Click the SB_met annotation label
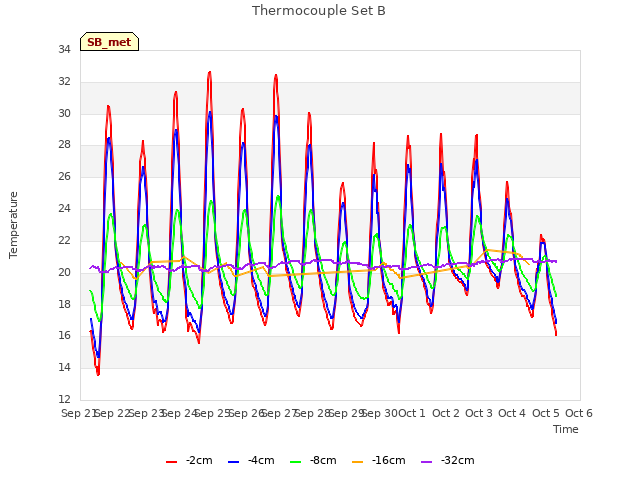Viewport: 640px width, 480px height. point(109,42)
